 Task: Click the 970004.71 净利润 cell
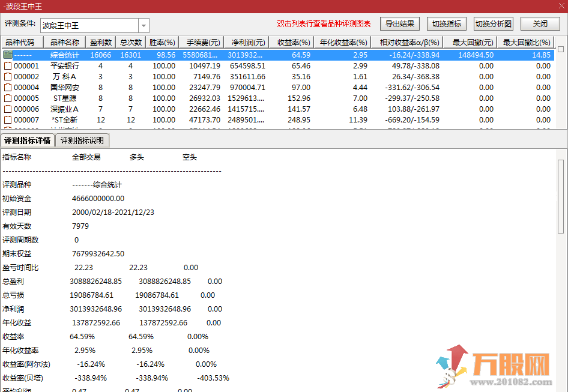click(x=247, y=88)
